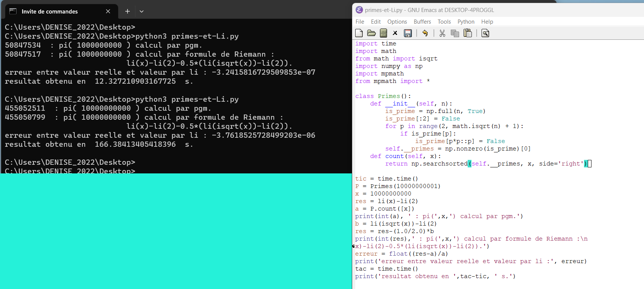Open directory with the Dired cabinet icon

pyautogui.click(x=383, y=33)
